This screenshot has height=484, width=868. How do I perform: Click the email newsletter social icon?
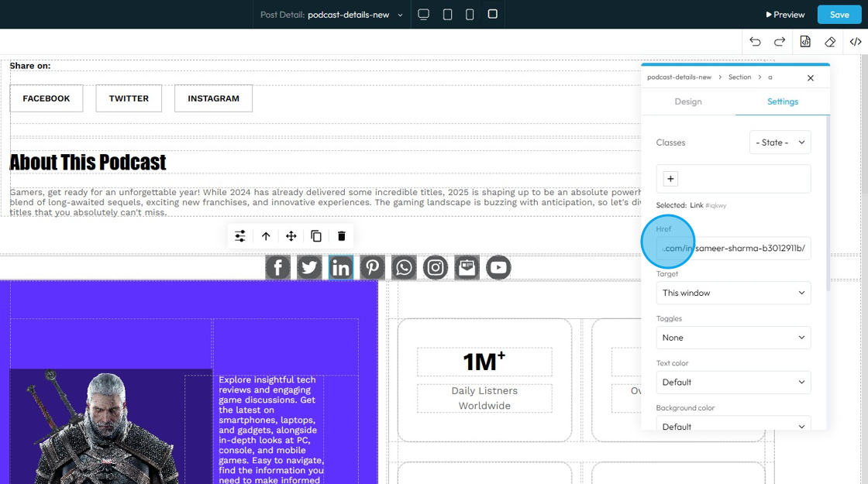(x=467, y=268)
